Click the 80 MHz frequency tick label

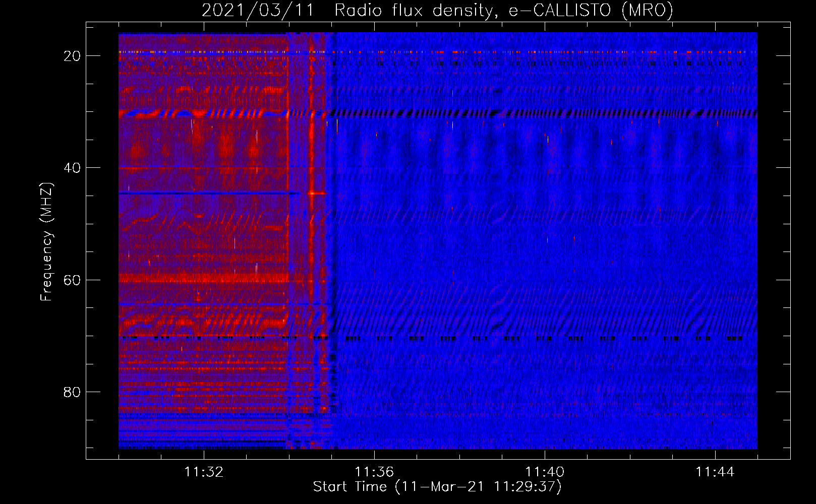[x=72, y=392]
